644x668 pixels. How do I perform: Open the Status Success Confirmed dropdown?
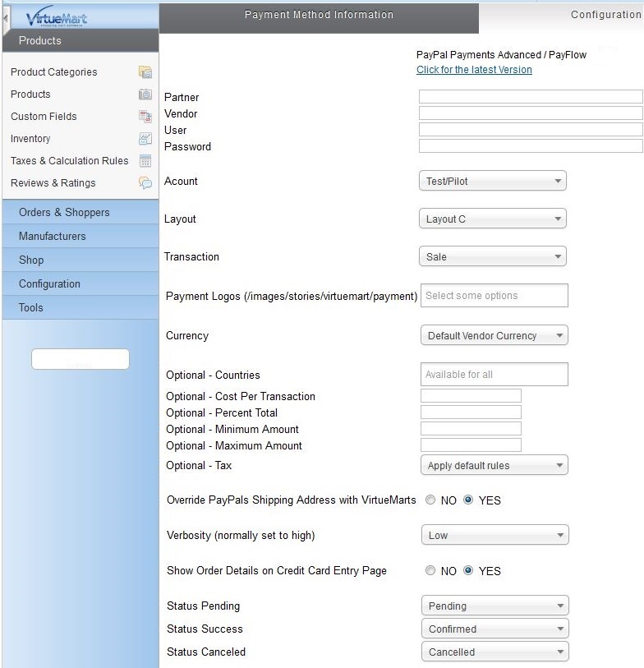[x=495, y=629]
